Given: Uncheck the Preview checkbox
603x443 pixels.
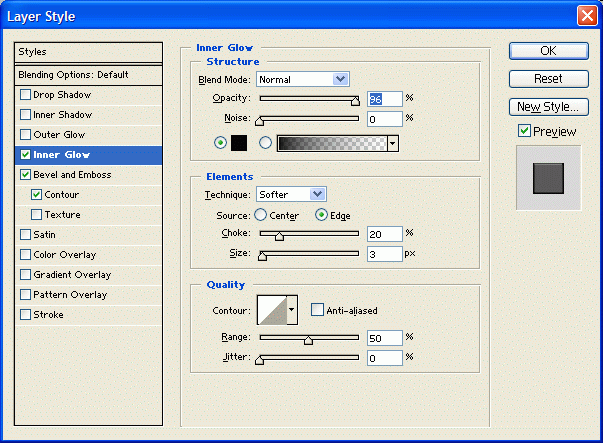Looking at the screenshot, I should click(x=524, y=131).
